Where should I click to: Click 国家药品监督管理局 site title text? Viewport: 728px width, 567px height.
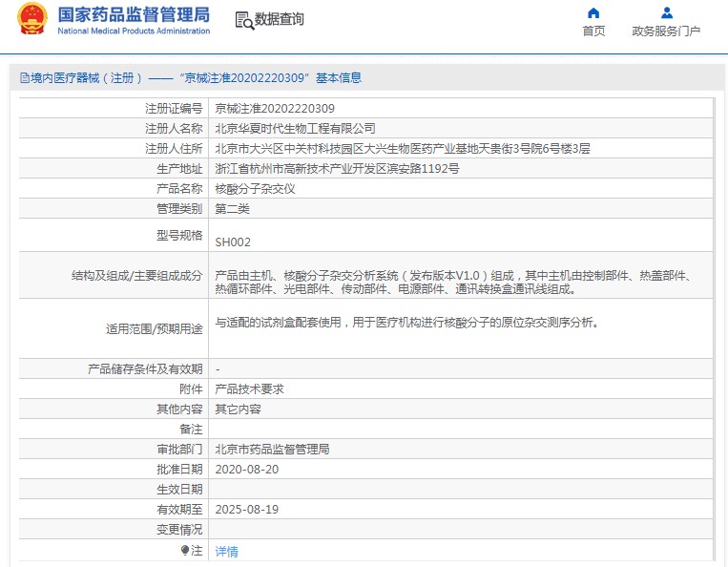pyautogui.click(x=134, y=14)
